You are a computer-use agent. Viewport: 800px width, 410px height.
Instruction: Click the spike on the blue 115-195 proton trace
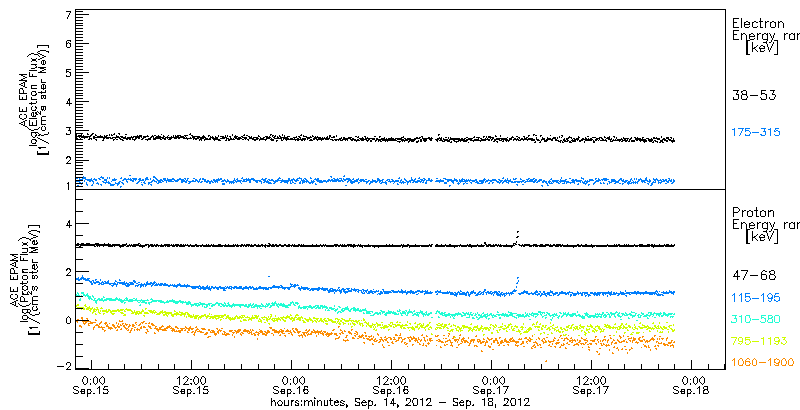tap(516, 285)
